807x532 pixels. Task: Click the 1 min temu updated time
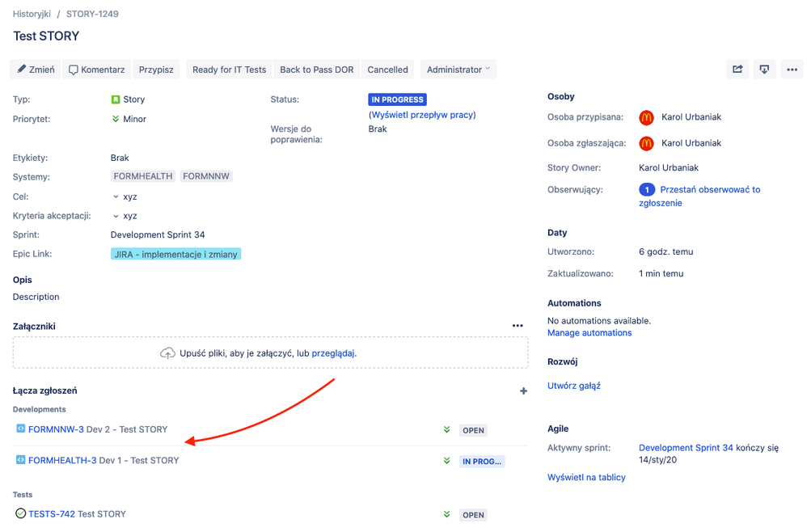pos(661,274)
